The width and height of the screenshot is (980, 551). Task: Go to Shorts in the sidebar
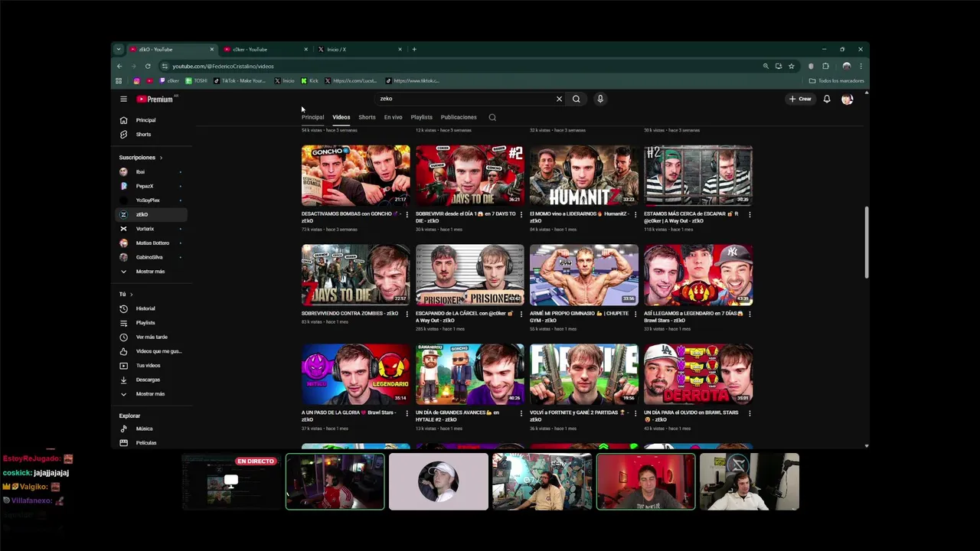click(143, 134)
